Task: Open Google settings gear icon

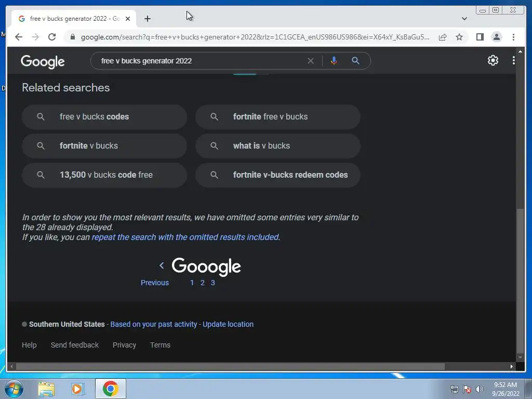Action: pos(493,60)
